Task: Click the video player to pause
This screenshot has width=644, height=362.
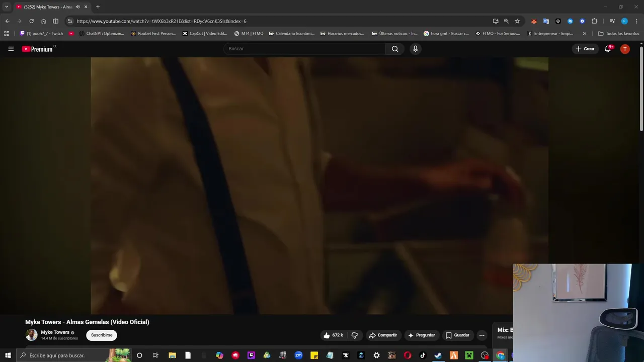Action: 319,186
